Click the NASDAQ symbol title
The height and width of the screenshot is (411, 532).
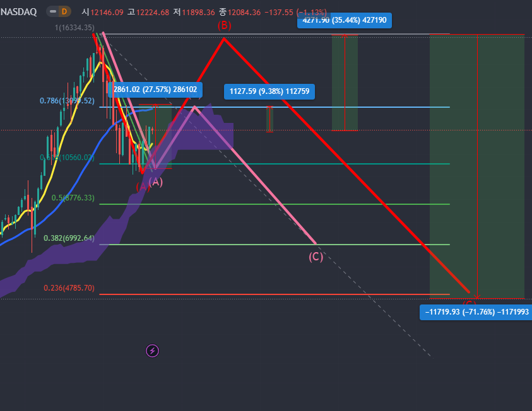pos(19,12)
